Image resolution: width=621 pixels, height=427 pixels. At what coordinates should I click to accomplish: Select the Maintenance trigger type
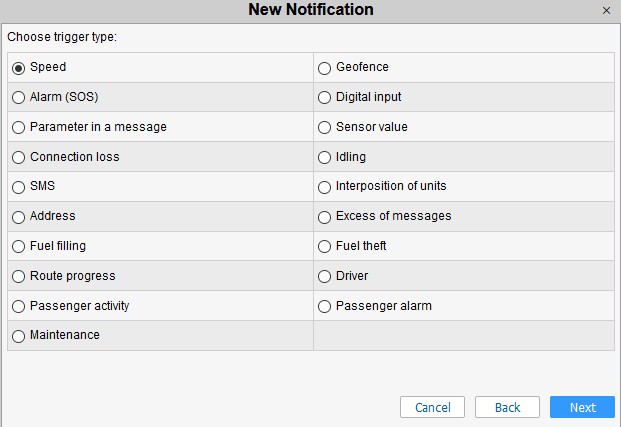pos(19,336)
